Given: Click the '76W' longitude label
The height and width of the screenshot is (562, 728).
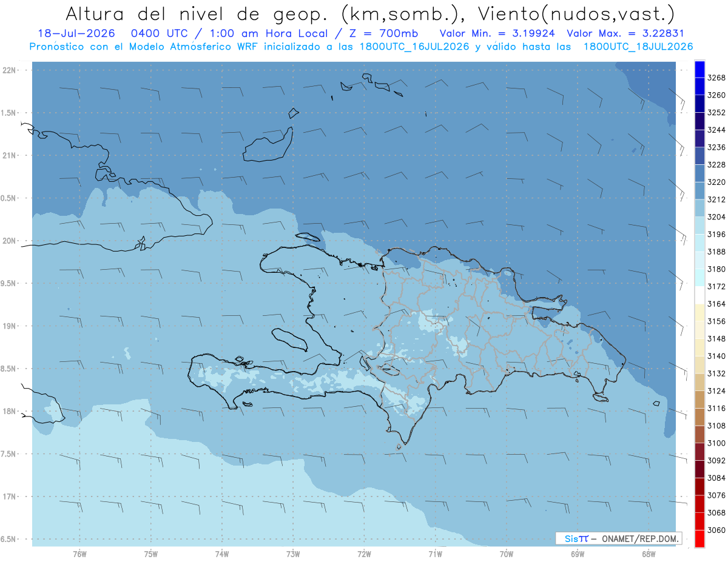Looking at the screenshot, I should [79, 554].
